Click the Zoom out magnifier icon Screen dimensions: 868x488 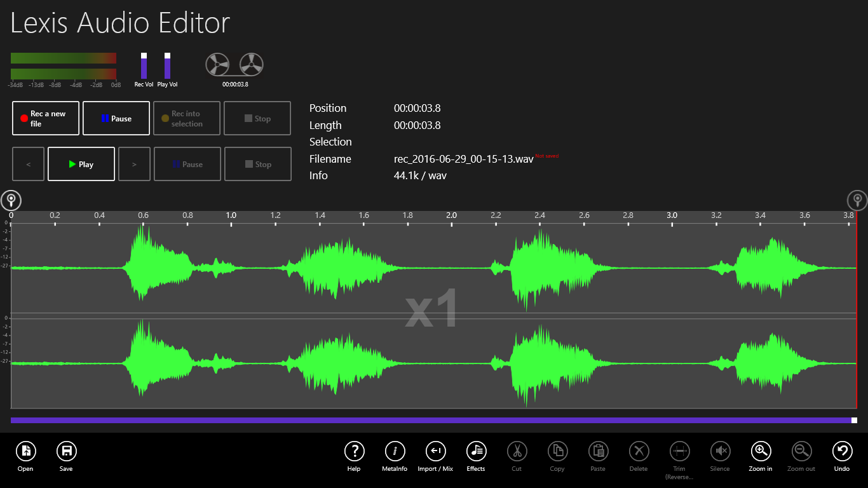(801, 451)
